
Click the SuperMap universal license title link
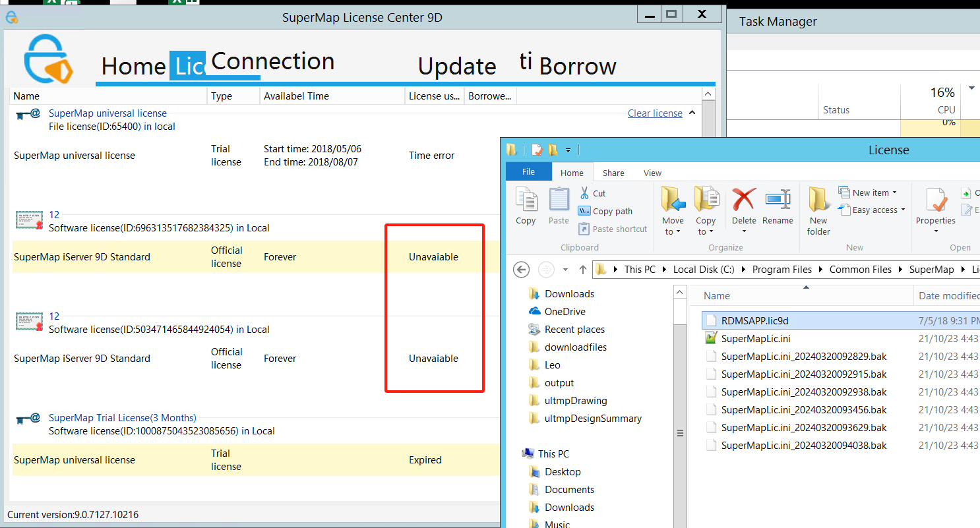click(x=107, y=113)
